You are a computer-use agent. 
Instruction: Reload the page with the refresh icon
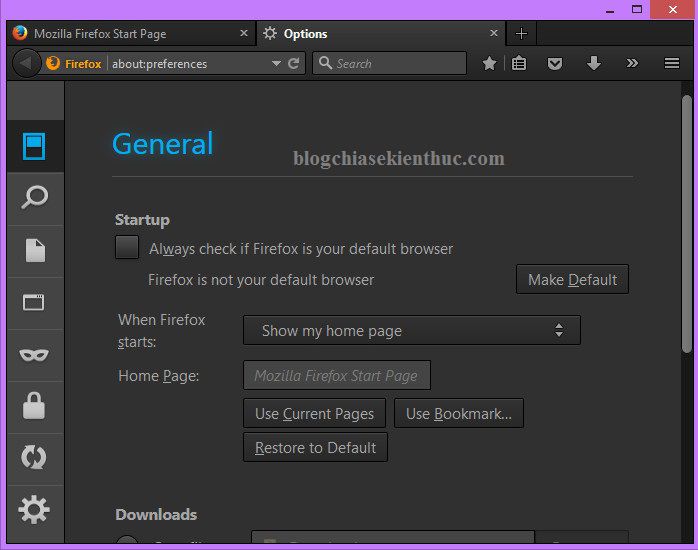[293, 64]
